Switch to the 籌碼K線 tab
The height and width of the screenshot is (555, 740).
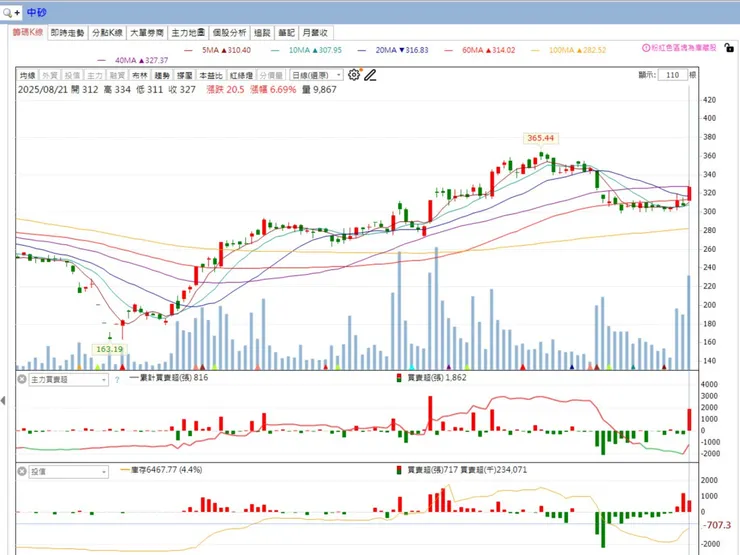click(27, 33)
